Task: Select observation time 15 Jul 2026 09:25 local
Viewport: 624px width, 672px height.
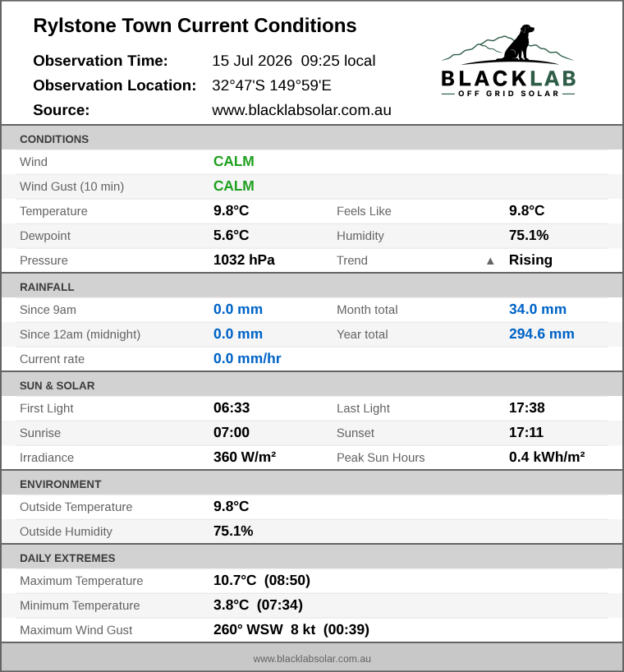Action: click(x=294, y=61)
